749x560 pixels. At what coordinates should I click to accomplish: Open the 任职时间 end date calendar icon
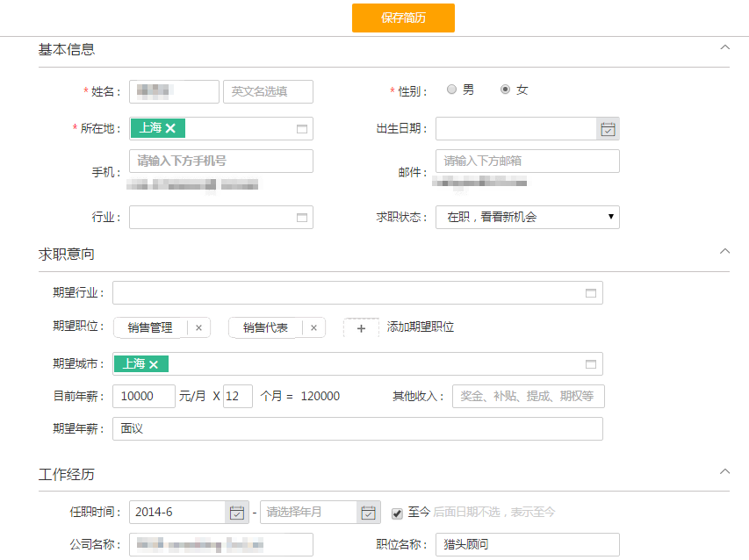(368, 513)
